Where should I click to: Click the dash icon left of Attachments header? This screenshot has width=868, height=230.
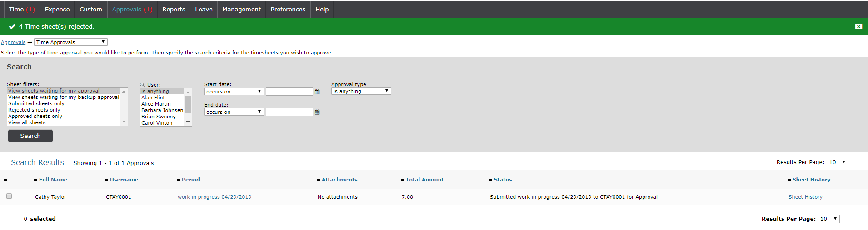coord(318,180)
